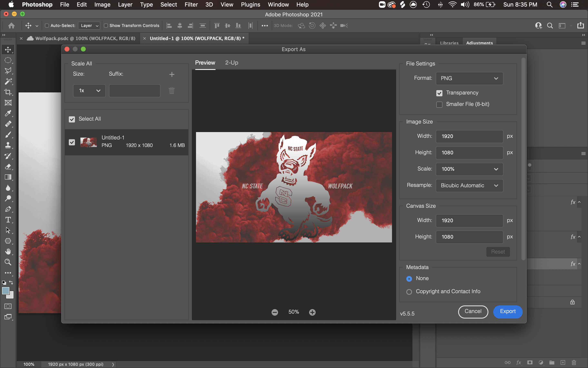The image size is (588, 368).
Task: Click the Canvas Size Reset button
Action: point(498,252)
